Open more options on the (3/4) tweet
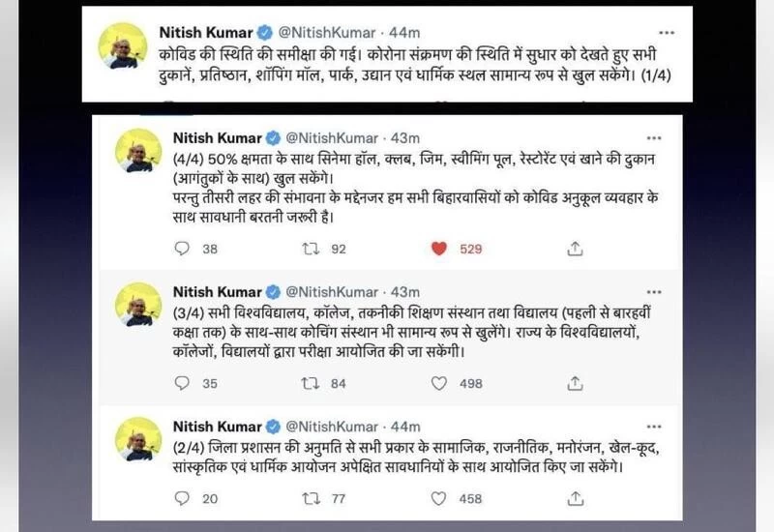The height and width of the screenshot is (532, 774). coord(657,291)
